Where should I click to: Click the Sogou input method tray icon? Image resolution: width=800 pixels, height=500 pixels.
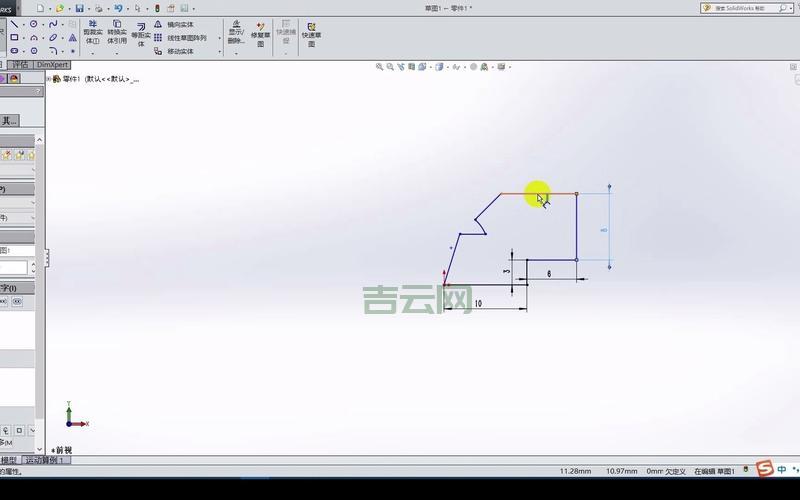(765, 470)
